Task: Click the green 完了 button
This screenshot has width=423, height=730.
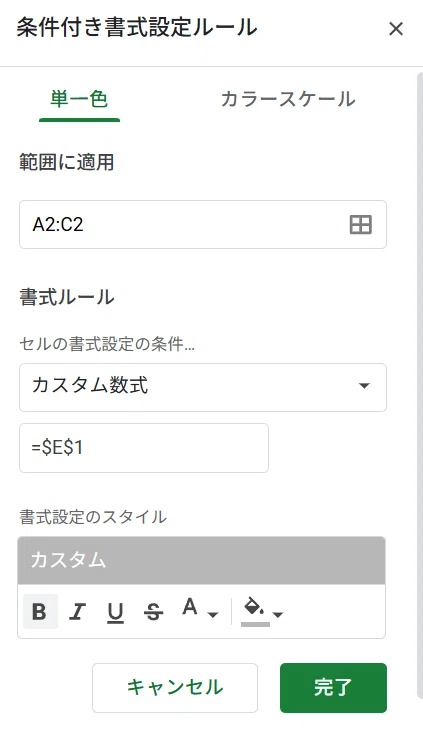Action: pyautogui.click(x=333, y=688)
